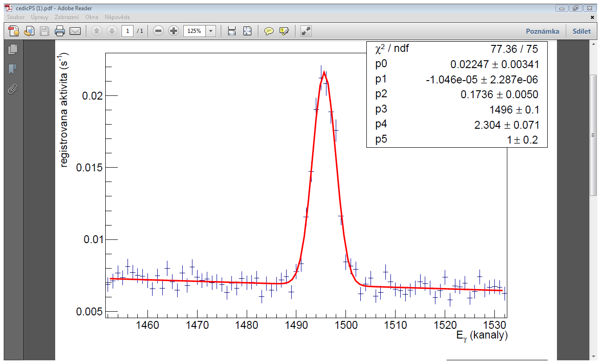Open the Zobrazení menu
The height and width of the screenshot is (364, 601).
(67, 17)
